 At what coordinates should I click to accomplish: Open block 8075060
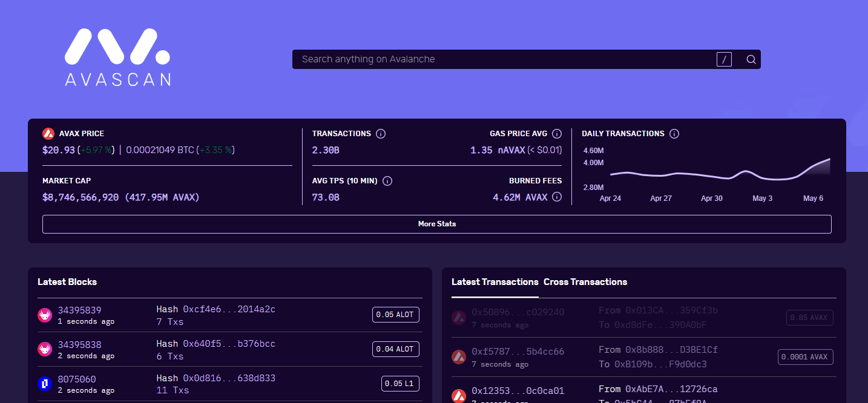click(x=77, y=379)
